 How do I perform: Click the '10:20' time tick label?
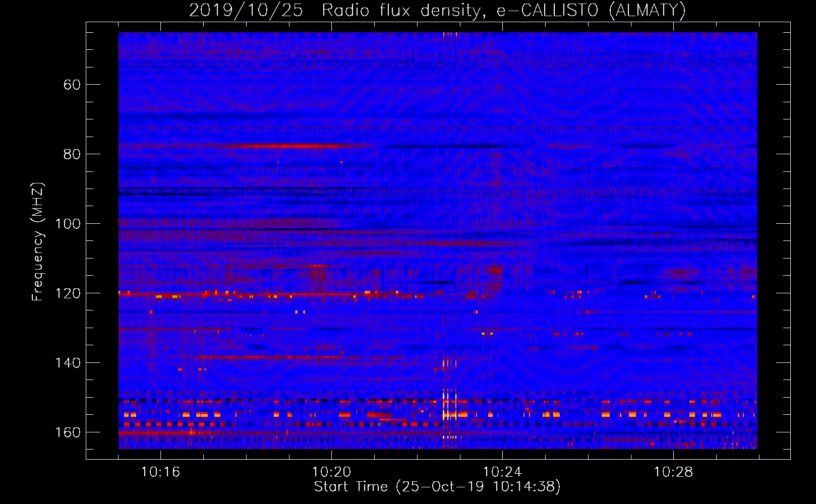(331, 472)
